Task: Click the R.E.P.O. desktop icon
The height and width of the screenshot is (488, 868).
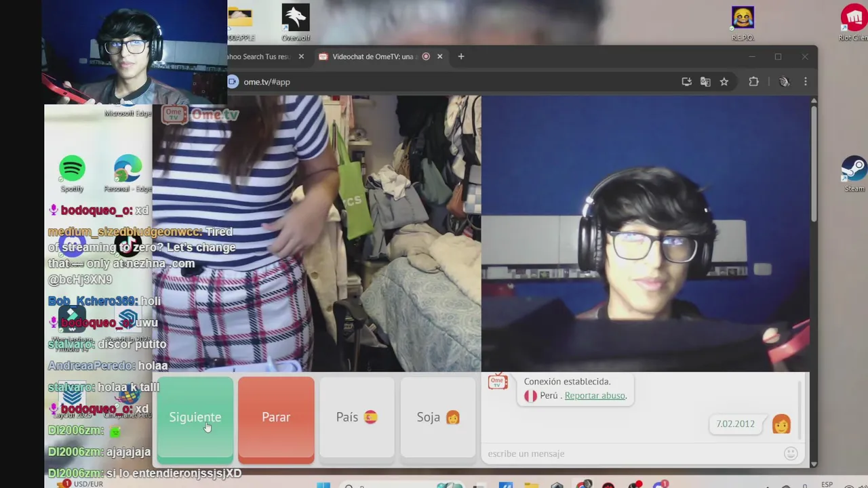Action: coord(743,22)
